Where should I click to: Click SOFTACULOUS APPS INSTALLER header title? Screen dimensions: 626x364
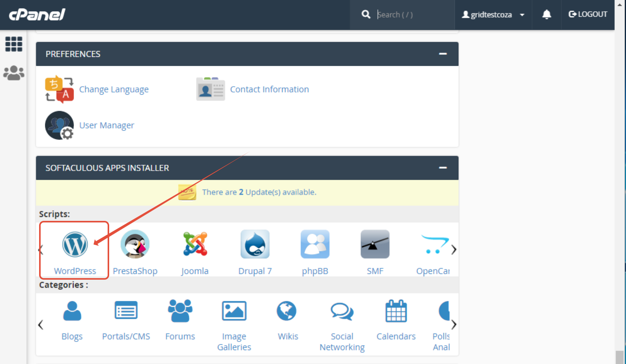[x=107, y=168]
